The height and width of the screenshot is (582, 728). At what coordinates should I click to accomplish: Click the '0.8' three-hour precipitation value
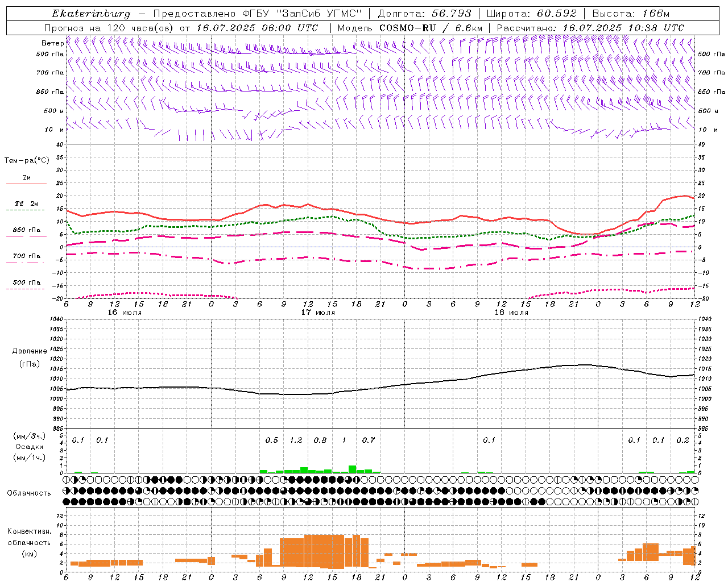tap(320, 440)
